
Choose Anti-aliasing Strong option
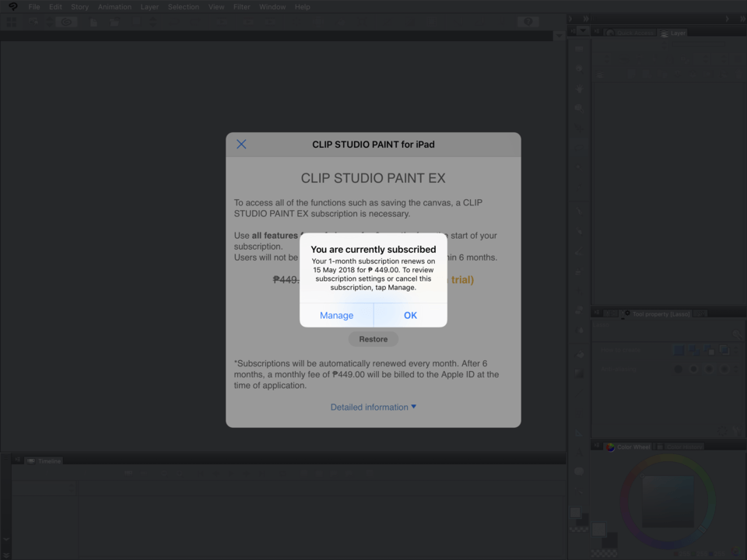tap(724, 369)
